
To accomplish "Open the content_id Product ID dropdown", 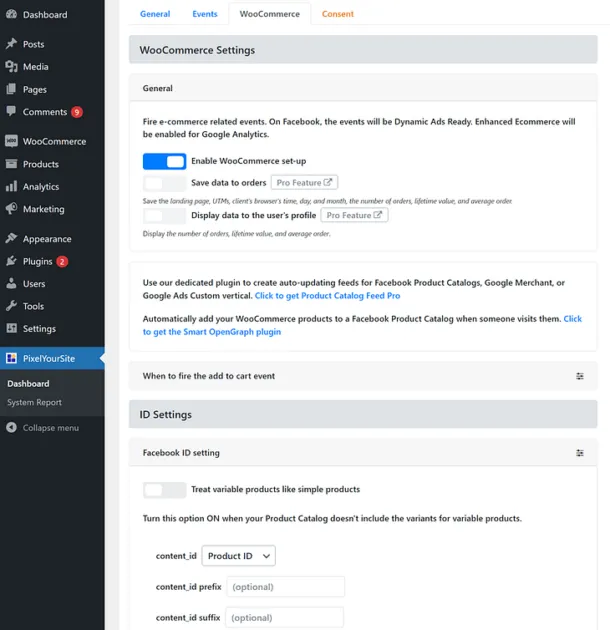I will tap(238, 556).
